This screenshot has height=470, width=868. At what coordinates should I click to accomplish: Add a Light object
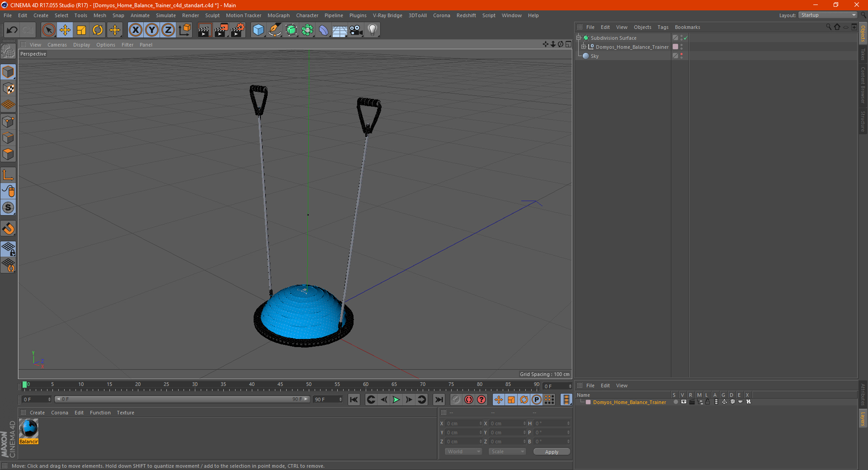[373, 30]
